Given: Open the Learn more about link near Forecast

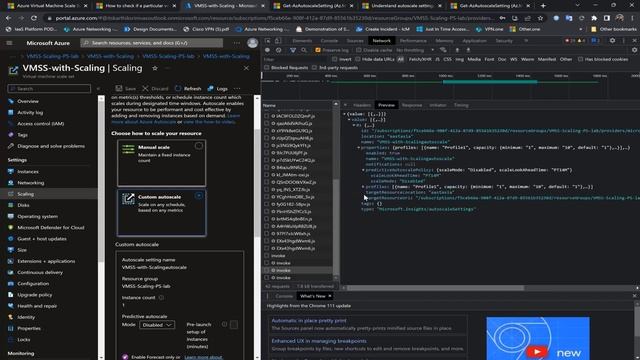Looking at the screenshot, I should 203,357.
